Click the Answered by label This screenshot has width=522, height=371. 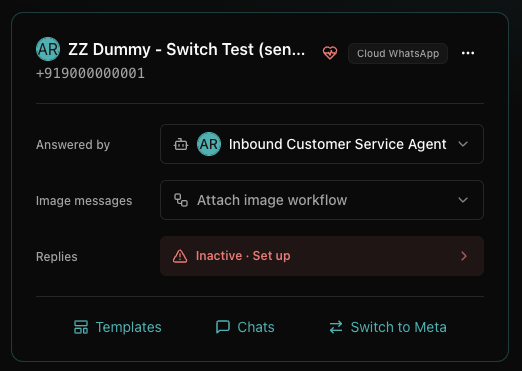pos(73,145)
